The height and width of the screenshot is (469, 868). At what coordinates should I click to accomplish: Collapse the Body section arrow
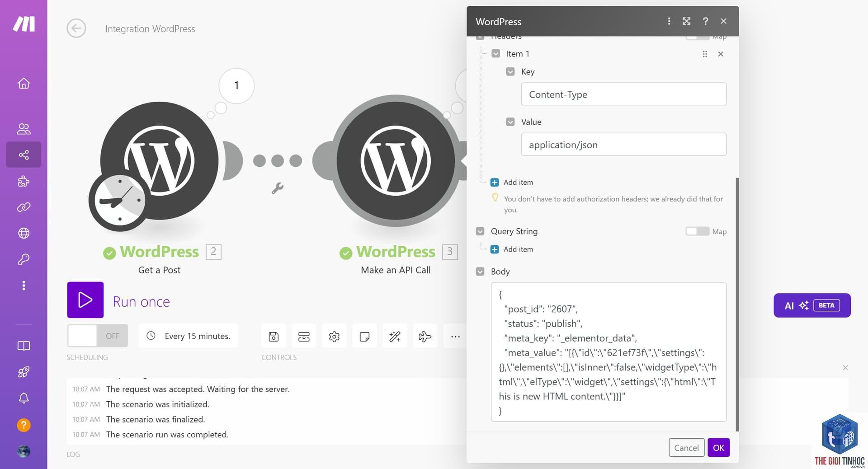click(480, 271)
